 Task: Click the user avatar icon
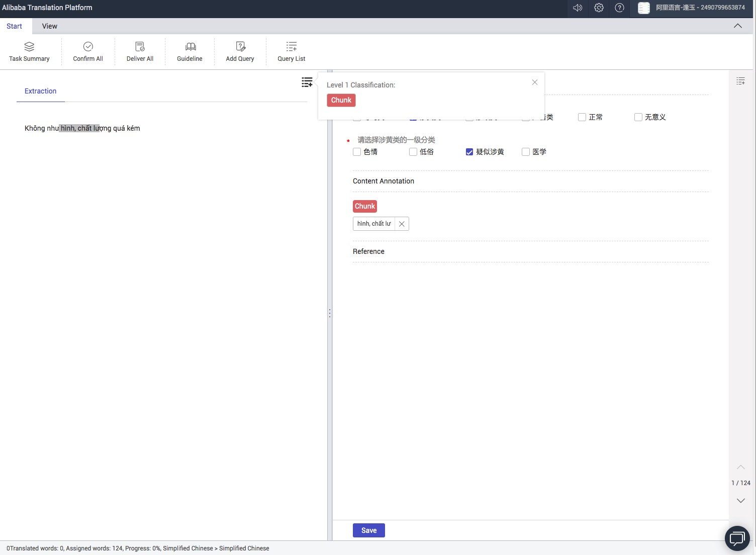644,8
